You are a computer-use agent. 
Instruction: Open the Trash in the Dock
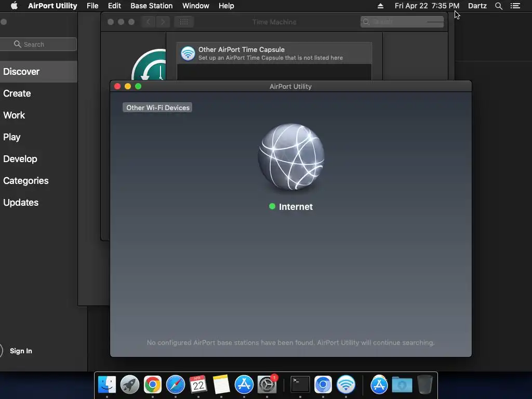(x=425, y=384)
